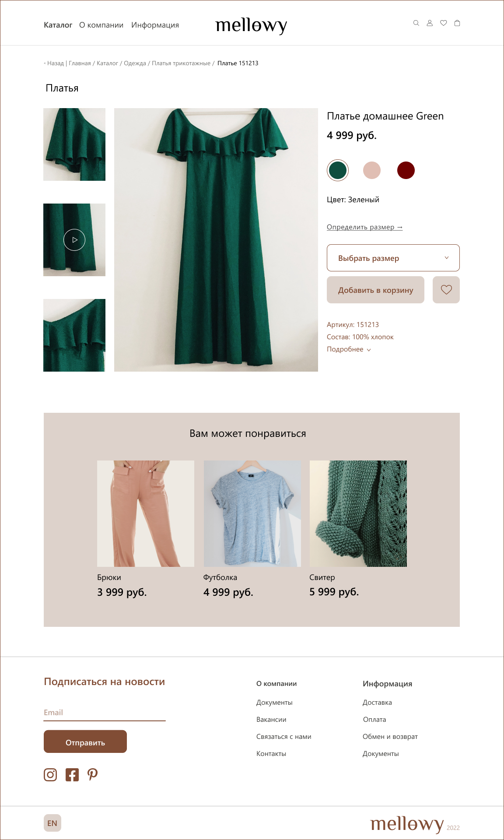Screen dimensions: 504x840
Task: Open shopping bag cart icon
Action: [457, 23]
